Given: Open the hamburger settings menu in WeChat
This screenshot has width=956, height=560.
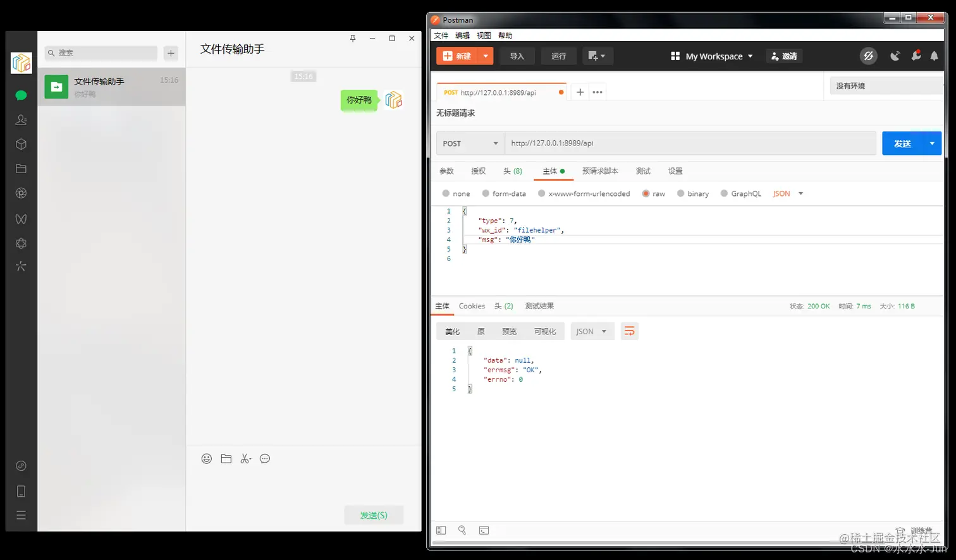Looking at the screenshot, I should (21, 515).
